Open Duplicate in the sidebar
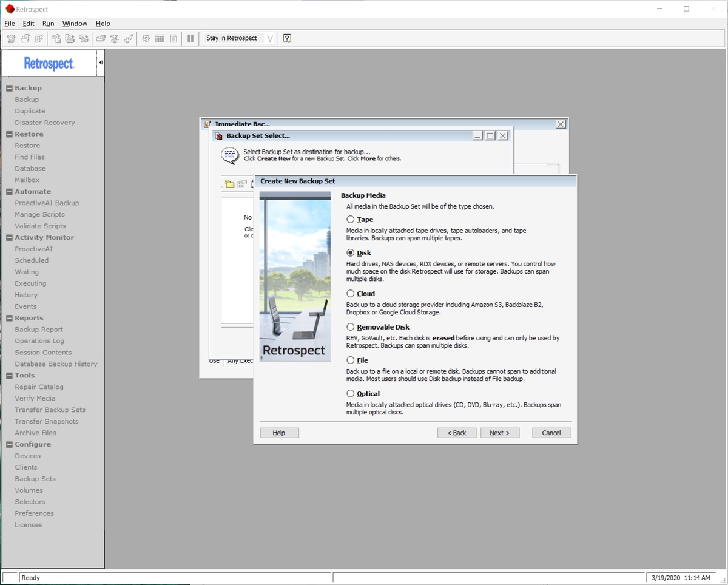 tap(30, 111)
